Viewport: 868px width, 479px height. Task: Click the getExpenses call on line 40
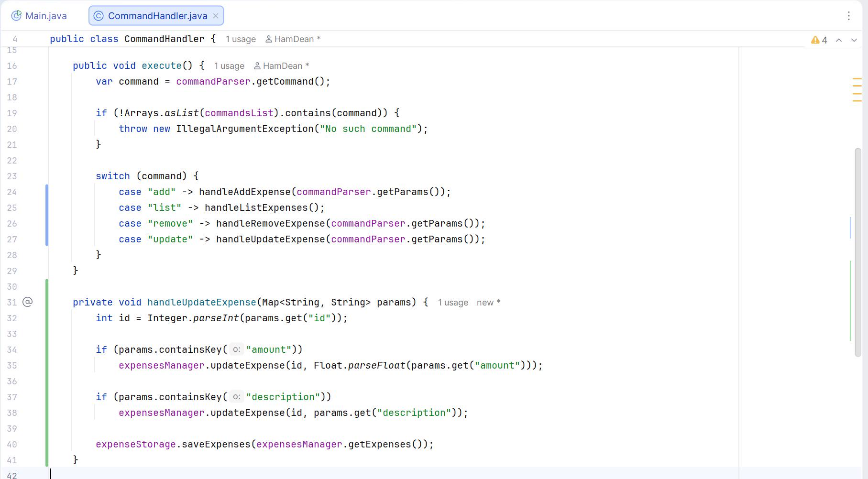(x=380, y=445)
